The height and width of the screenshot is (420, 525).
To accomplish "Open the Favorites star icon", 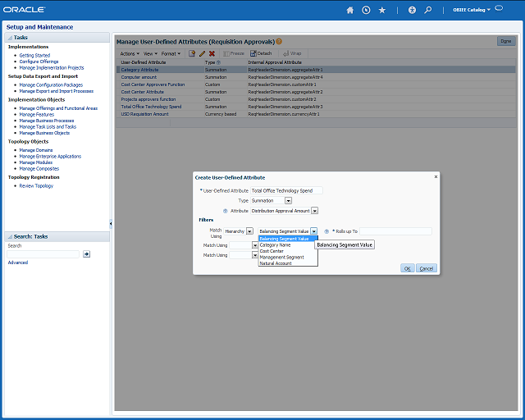I will click(382, 10).
